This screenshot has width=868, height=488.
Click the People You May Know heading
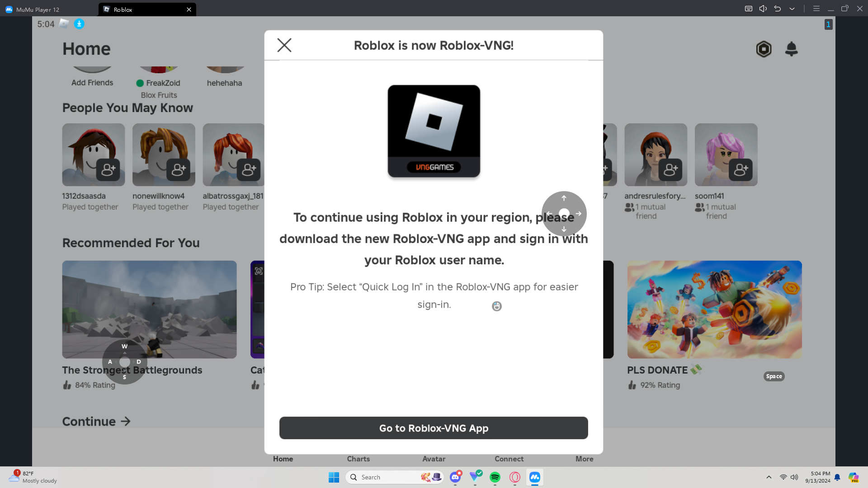(127, 108)
